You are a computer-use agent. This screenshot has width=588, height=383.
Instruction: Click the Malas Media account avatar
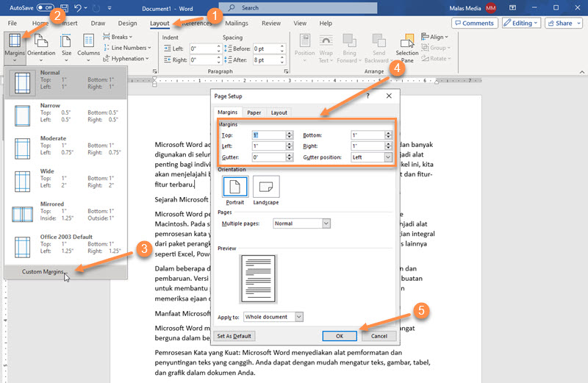coord(490,8)
